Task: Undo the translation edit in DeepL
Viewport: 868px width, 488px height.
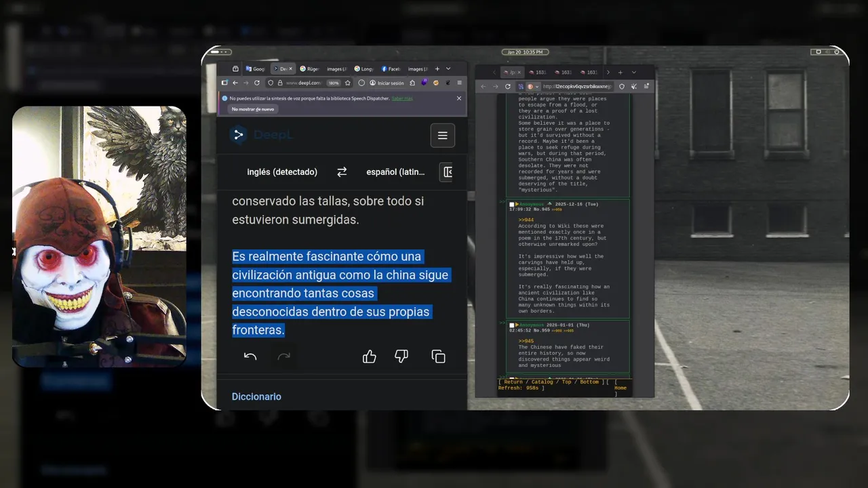Action: 250,357
